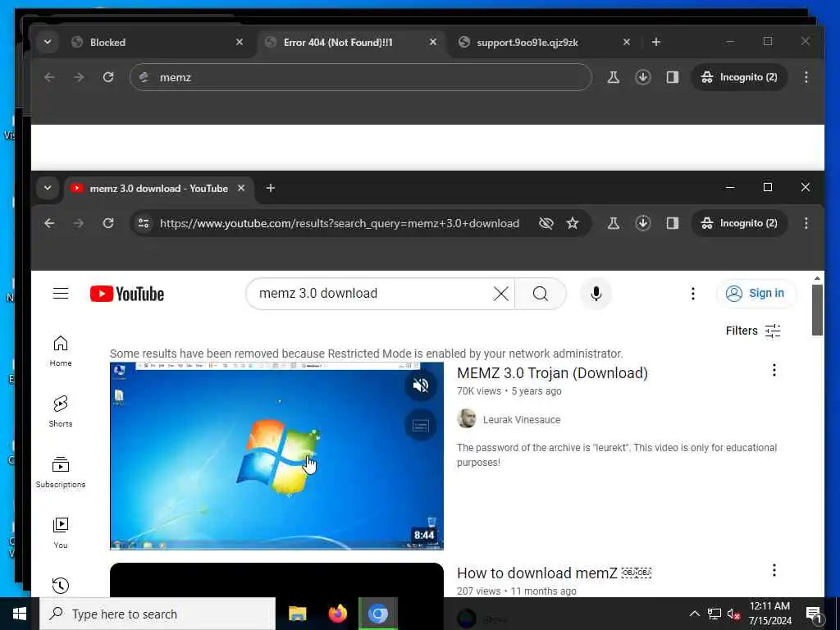Select the Error 404 (Not Found) tab
This screenshot has height=630, width=840.
pyautogui.click(x=351, y=43)
